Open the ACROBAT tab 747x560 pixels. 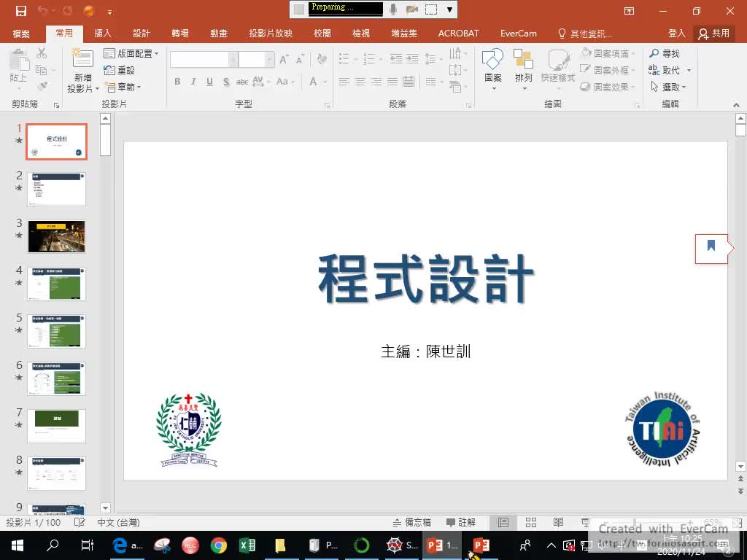tap(458, 34)
